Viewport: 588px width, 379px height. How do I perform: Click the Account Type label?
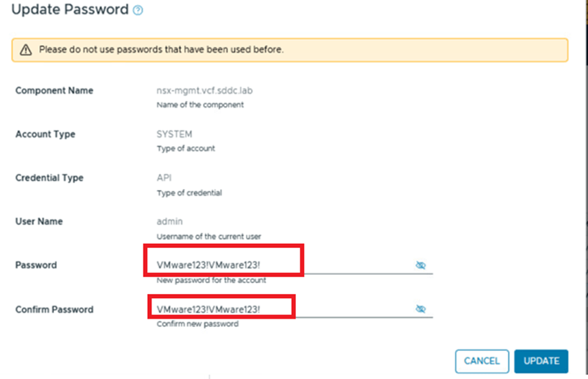tap(45, 134)
